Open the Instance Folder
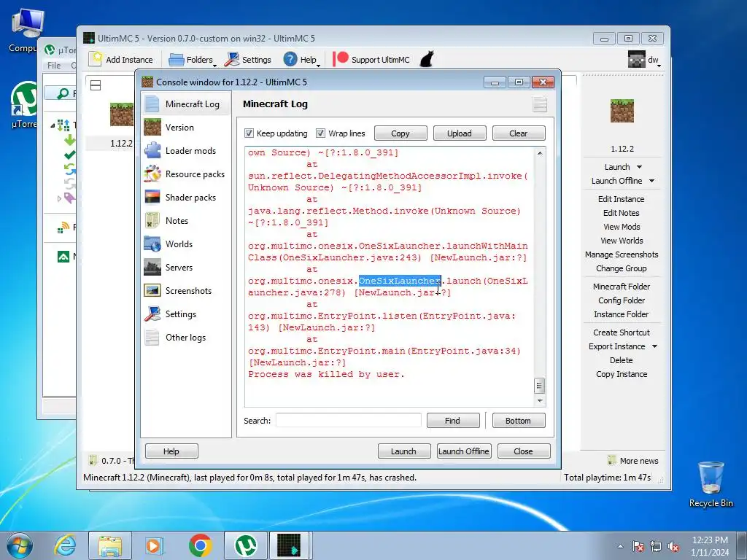Screen dimensions: 747x560 [x=622, y=314]
